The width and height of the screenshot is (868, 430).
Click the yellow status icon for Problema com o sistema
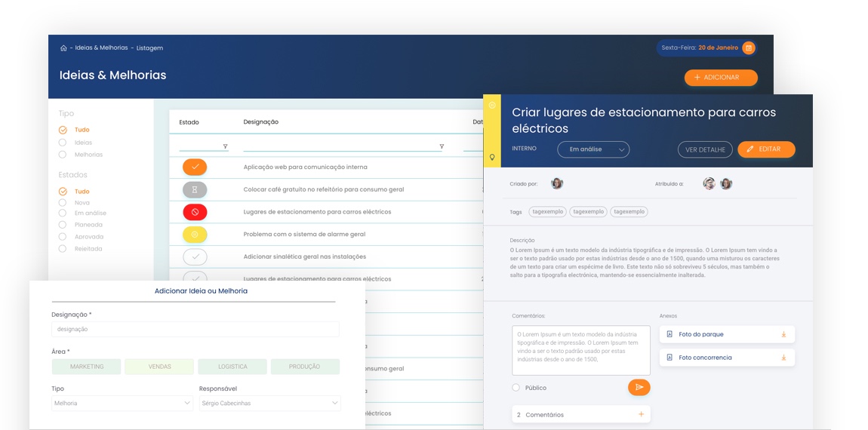tap(195, 234)
